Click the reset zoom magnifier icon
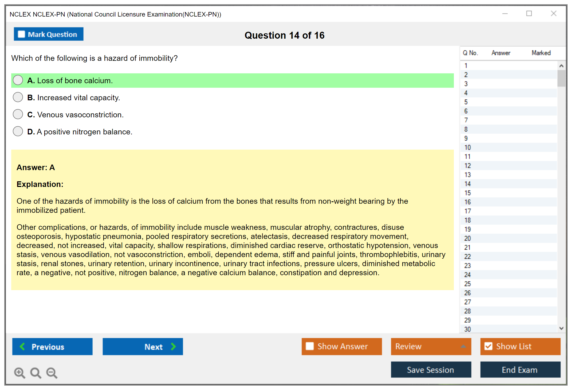574x392 pixels. 36,373
